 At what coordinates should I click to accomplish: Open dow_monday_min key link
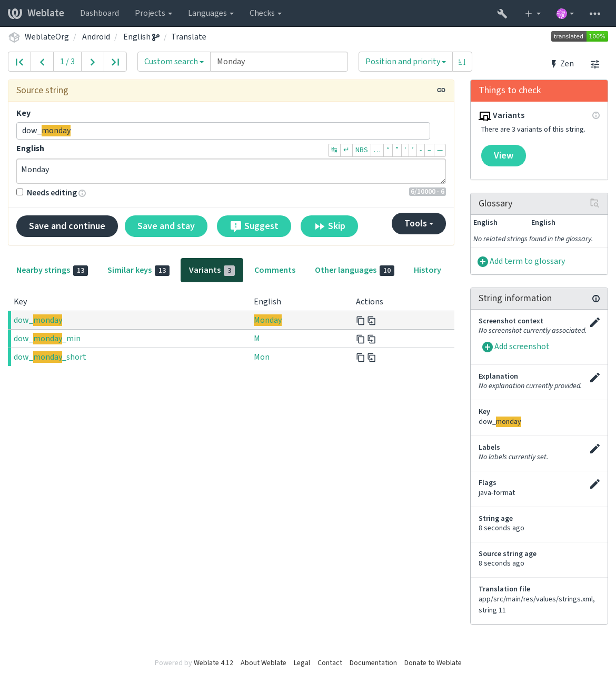pos(47,339)
